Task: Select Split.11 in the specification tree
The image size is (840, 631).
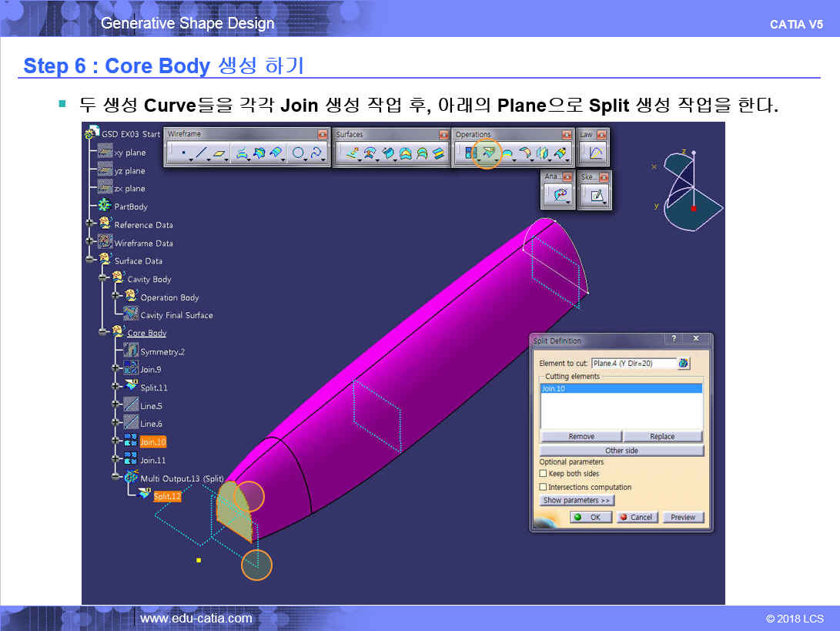Action: coord(153,388)
